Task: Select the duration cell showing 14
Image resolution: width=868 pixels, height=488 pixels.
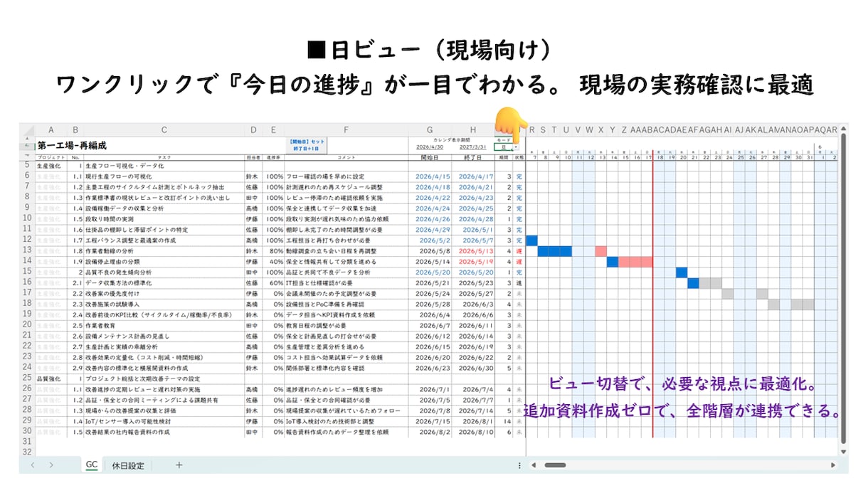Action: (x=504, y=421)
